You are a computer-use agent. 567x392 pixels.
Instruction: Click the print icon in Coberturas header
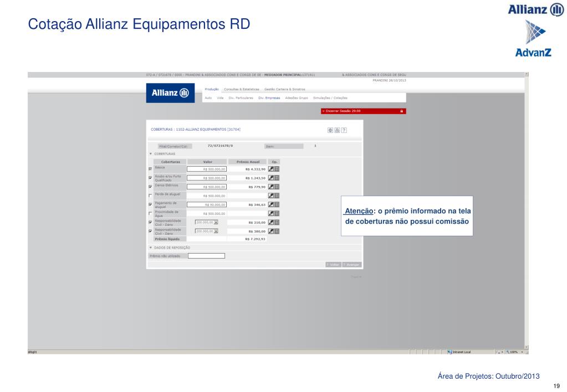337,130
